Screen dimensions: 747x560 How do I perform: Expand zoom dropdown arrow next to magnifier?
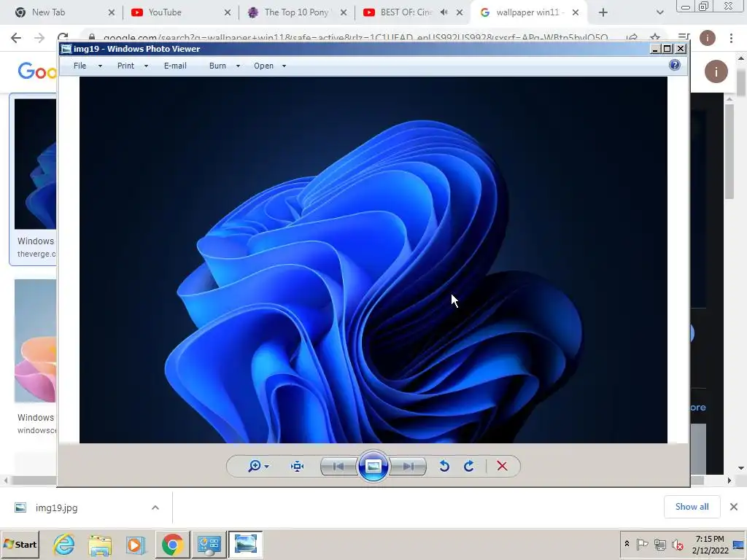click(267, 467)
